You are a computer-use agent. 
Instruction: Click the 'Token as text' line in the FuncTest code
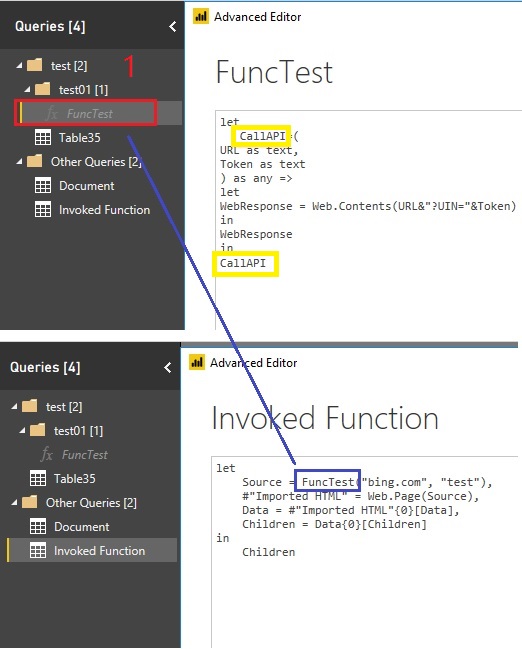[x=262, y=164]
